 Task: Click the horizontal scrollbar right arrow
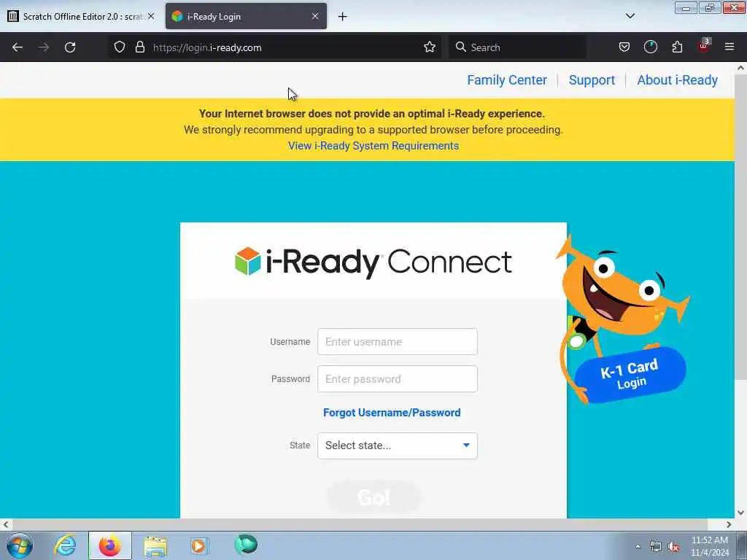[729, 524]
